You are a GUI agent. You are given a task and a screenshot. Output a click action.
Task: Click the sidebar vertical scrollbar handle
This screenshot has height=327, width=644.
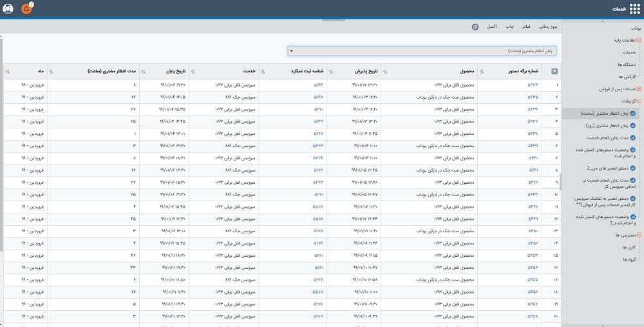pyautogui.click(x=561, y=181)
